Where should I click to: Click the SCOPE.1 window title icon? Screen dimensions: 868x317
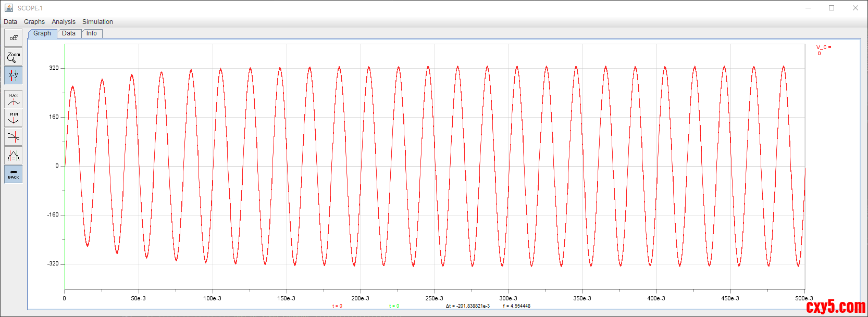pos(9,8)
